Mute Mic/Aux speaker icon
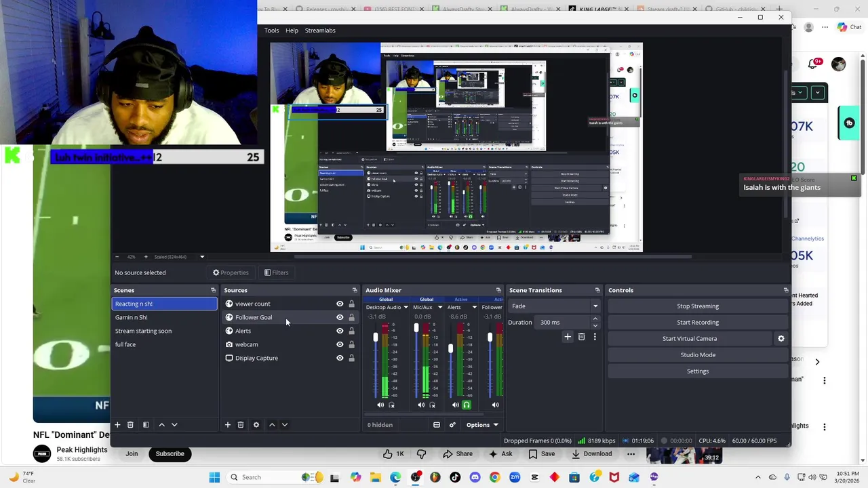The image size is (868, 488). pos(421,405)
